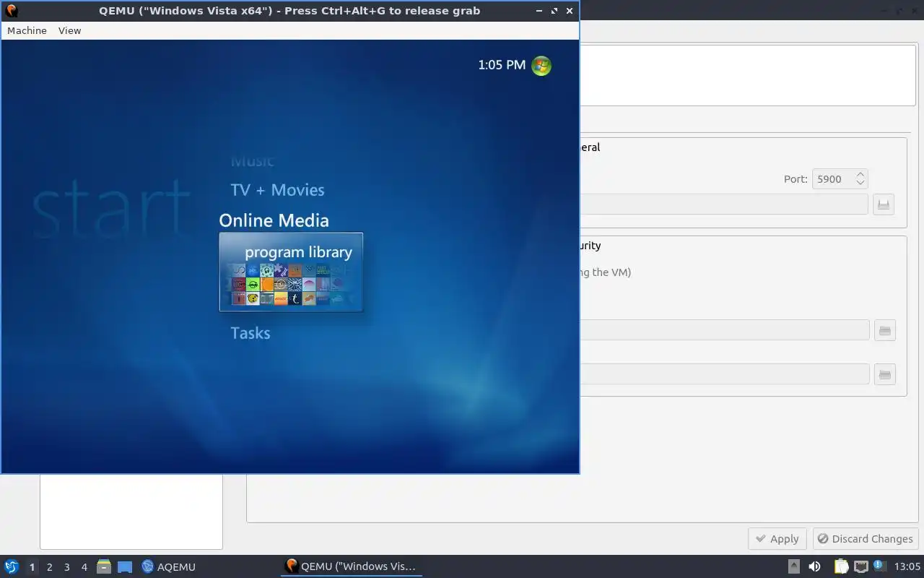The image size is (924, 578).
Task: Switch to the QEMU Windows Vista taskbar entry
Action: click(351, 566)
